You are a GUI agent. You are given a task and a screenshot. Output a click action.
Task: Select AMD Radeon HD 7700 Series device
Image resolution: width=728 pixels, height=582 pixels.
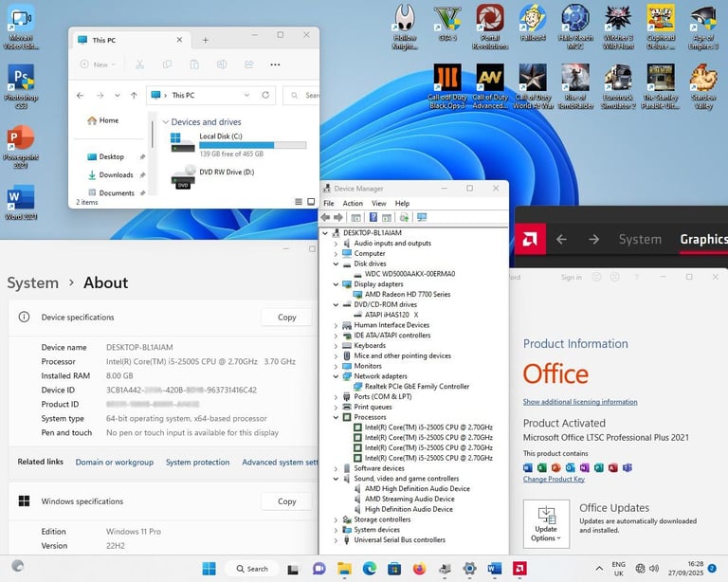pos(408,294)
